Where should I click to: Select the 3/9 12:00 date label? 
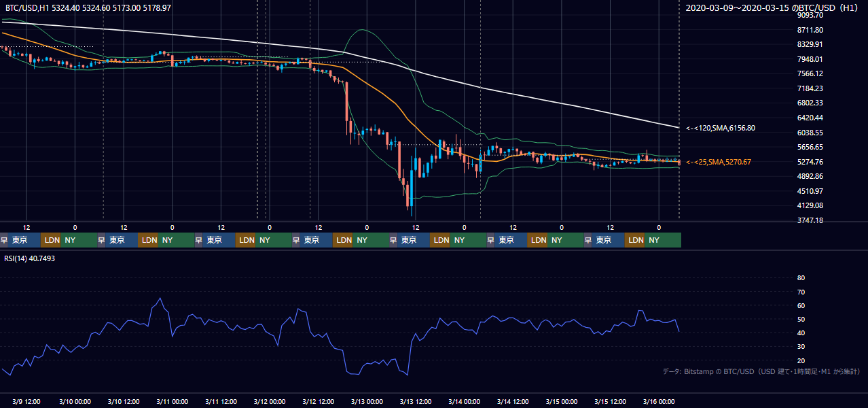click(26, 401)
